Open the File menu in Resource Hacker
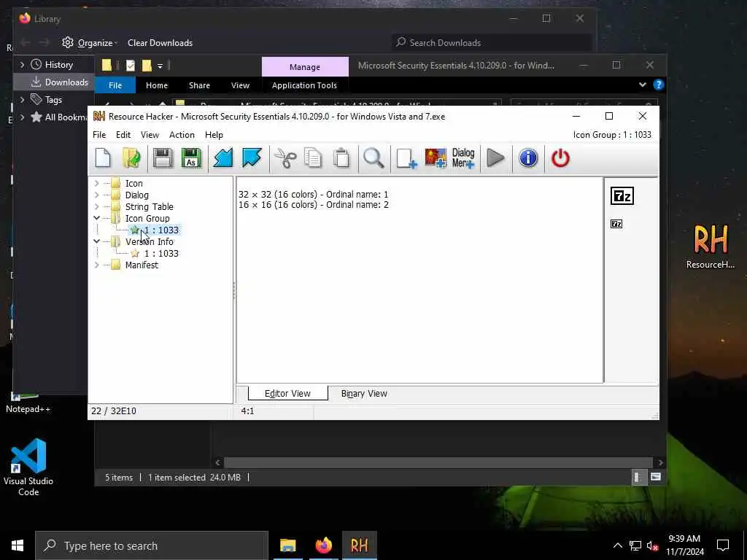This screenshot has height=560, width=747. pos(99,135)
